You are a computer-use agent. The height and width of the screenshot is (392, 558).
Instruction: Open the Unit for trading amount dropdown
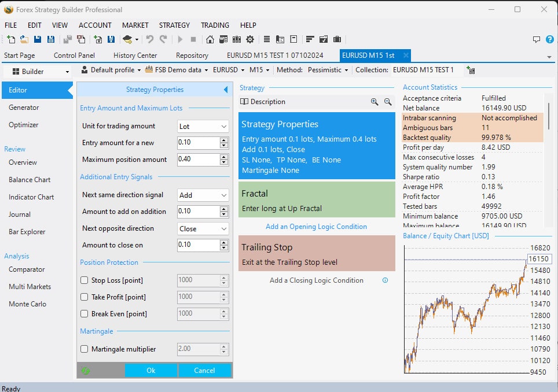[203, 126]
